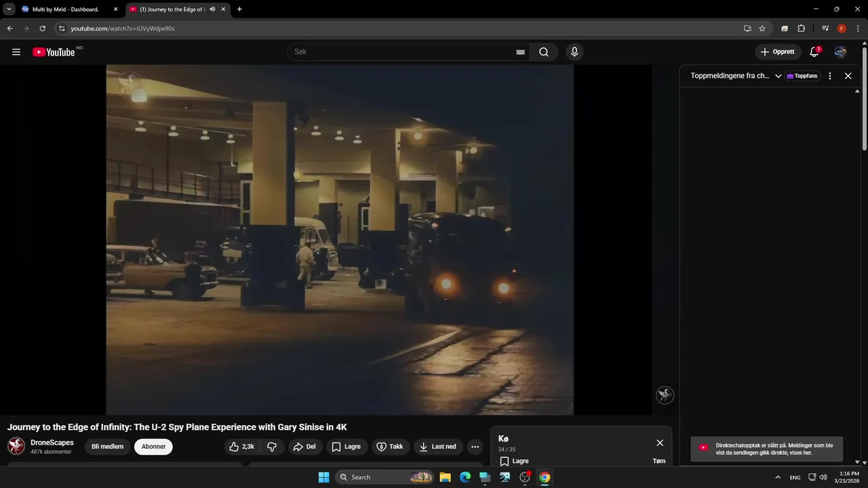View site information icon in address bar

[x=61, y=28]
